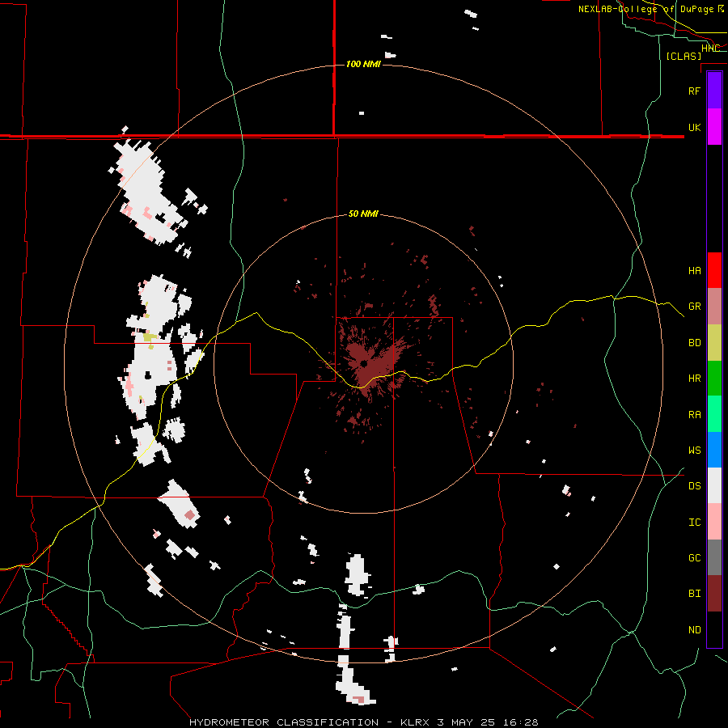
Task: Click the WS blue legend swatch
Action: click(714, 450)
